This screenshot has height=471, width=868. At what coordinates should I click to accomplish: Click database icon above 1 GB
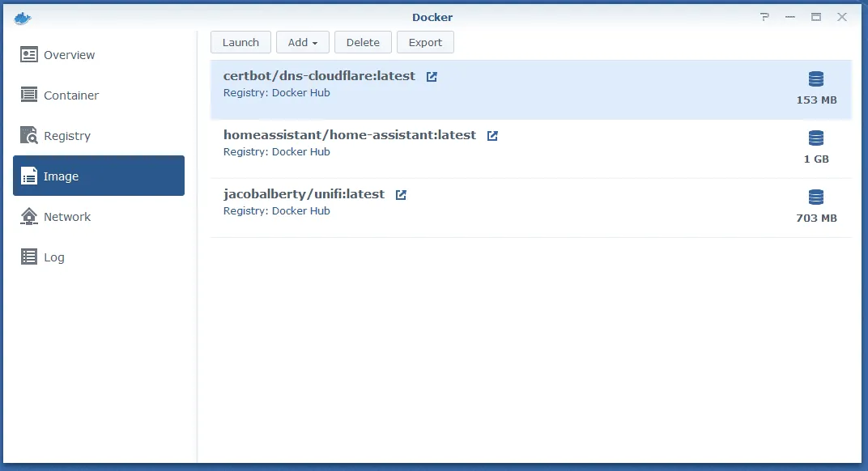[x=816, y=138]
